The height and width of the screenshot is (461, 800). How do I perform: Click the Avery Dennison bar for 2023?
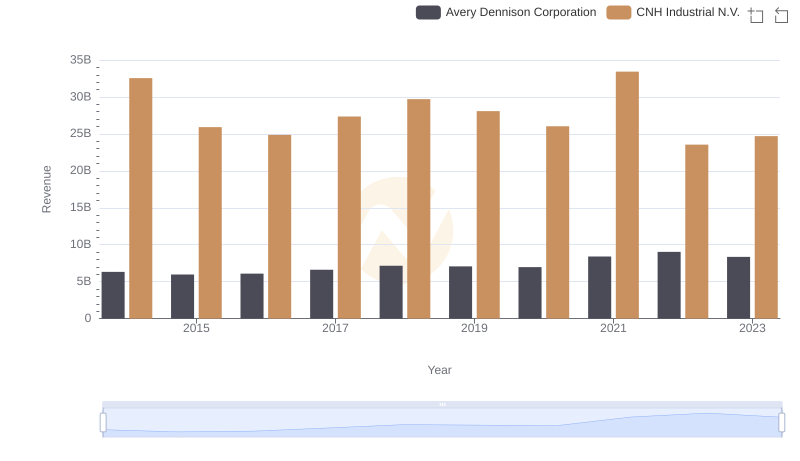739,288
